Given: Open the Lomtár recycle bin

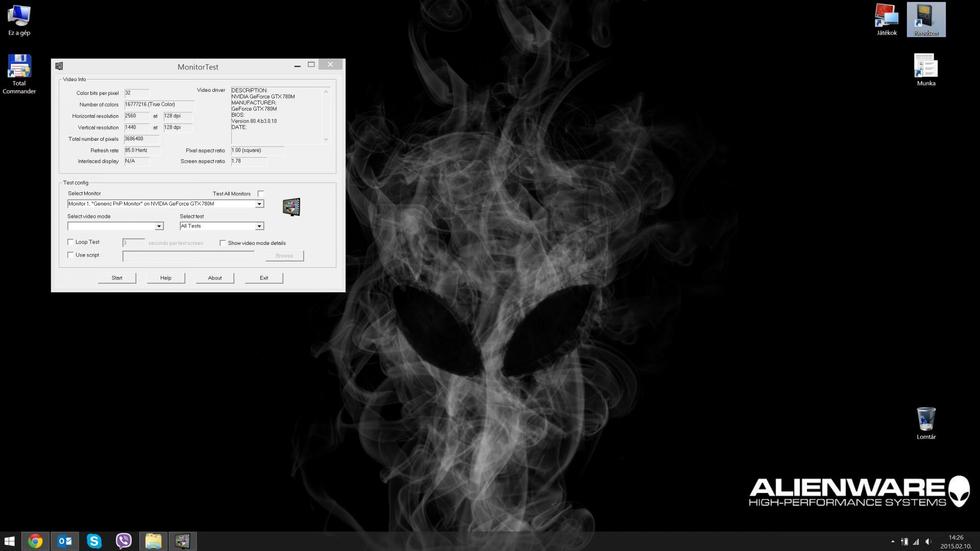Looking at the screenshot, I should [926, 423].
